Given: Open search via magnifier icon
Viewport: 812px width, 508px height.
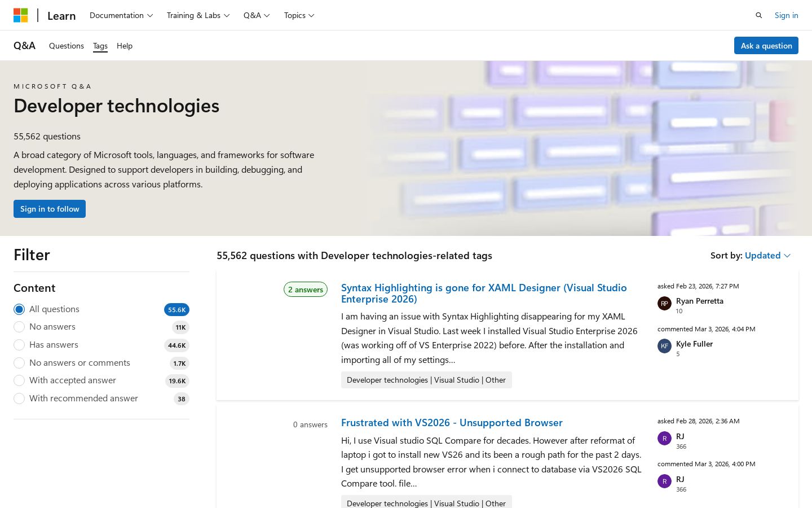Looking at the screenshot, I should pos(758,15).
